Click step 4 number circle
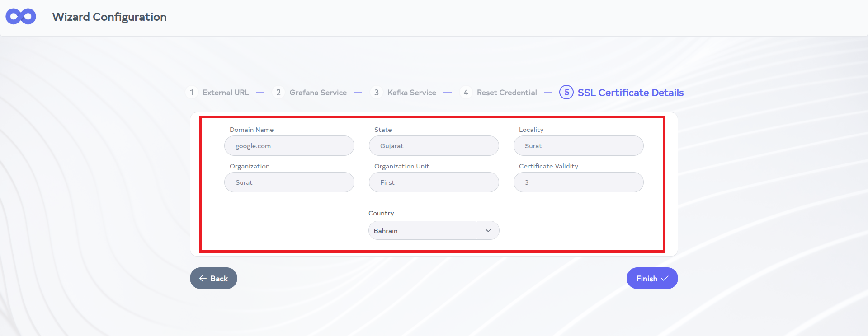The width and height of the screenshot is (868, 336). [466, 93]
